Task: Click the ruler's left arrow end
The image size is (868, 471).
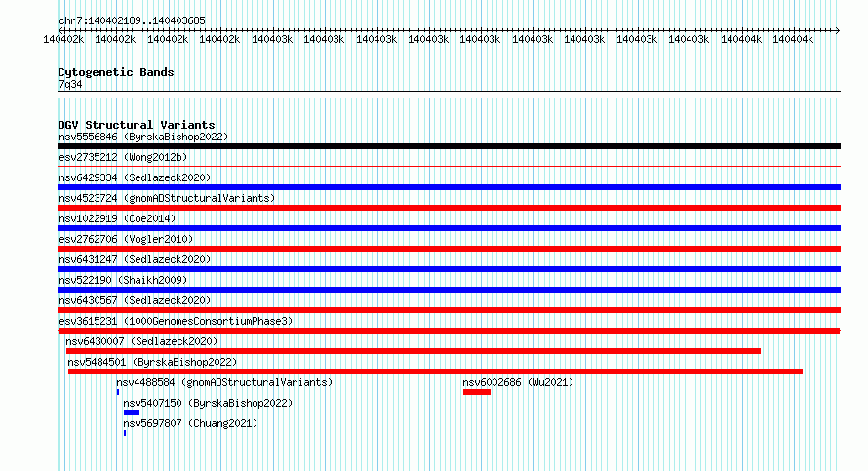Action: (x=60, y=30)
